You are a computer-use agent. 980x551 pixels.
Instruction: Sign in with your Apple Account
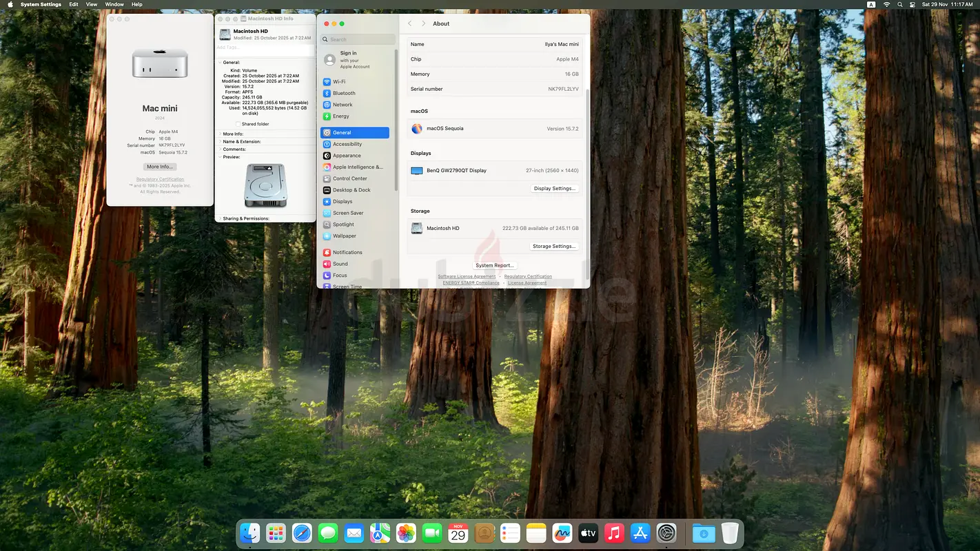click(356, 60)
